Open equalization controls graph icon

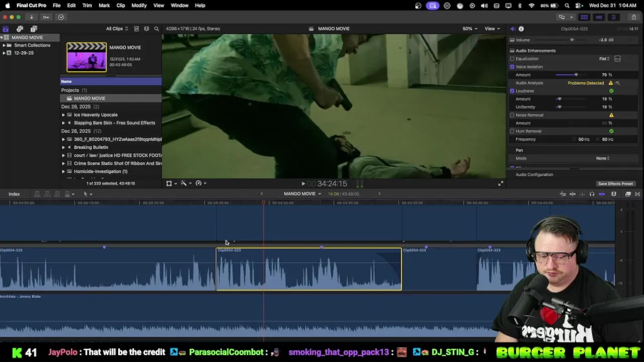pyautogui.click(x=617, y=59)
